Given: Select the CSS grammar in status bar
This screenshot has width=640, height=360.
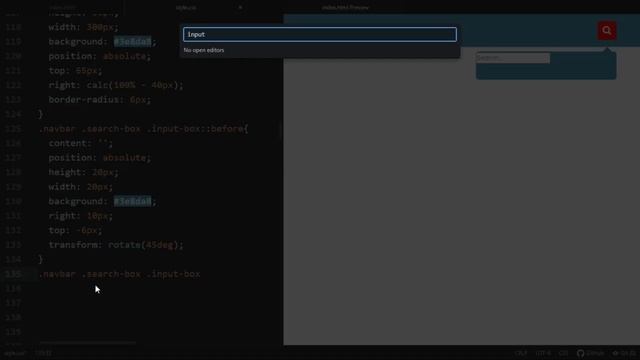Looking at the screenshot, I should pyautogui.click(x=563, y=353).
